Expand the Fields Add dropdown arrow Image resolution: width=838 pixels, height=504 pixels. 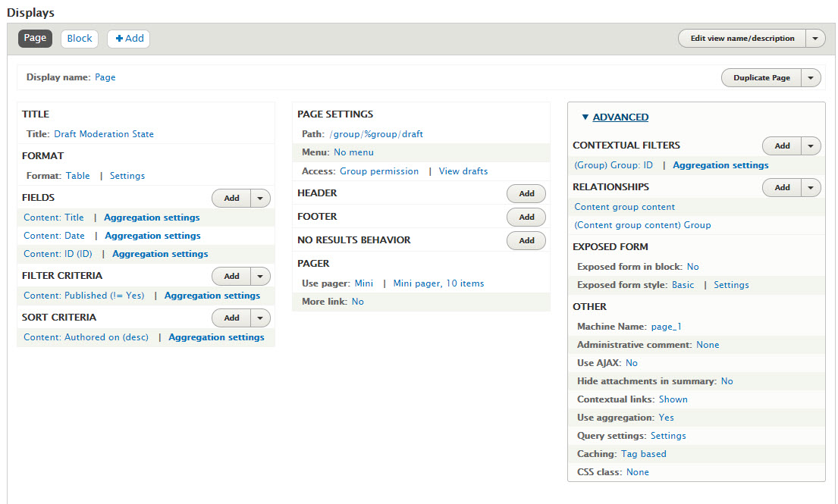261,199
